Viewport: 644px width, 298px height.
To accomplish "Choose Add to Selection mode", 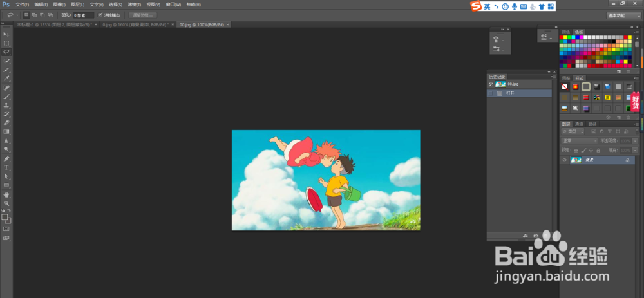I will pyautogui.click(x=34, y=15).
